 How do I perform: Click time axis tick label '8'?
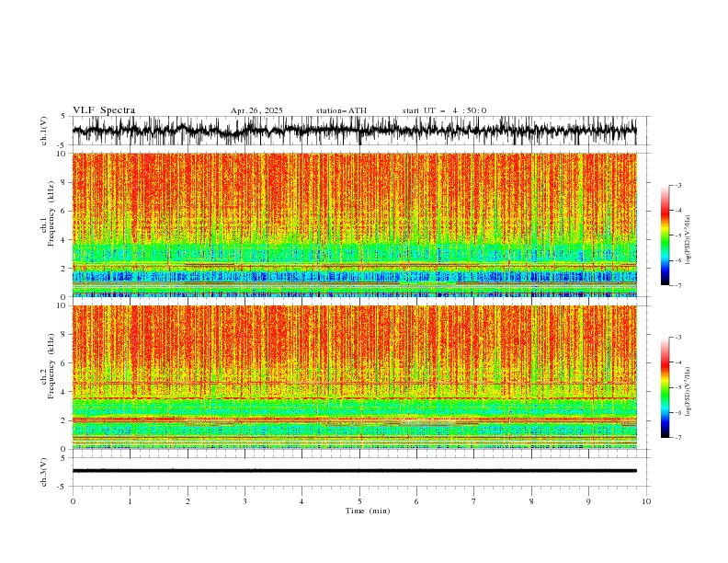click(531, 501)
